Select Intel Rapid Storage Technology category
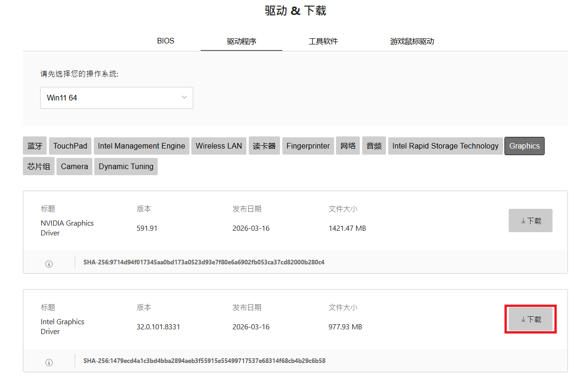Image resolution: width=588 pixels, height=384 pixels. point(446,146)
